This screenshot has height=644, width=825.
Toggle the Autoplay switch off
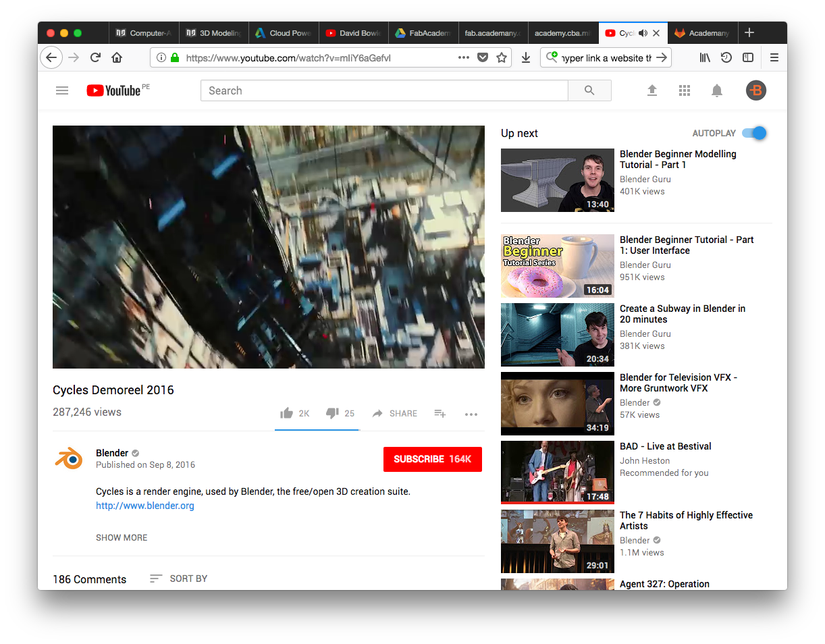point(755,133)
